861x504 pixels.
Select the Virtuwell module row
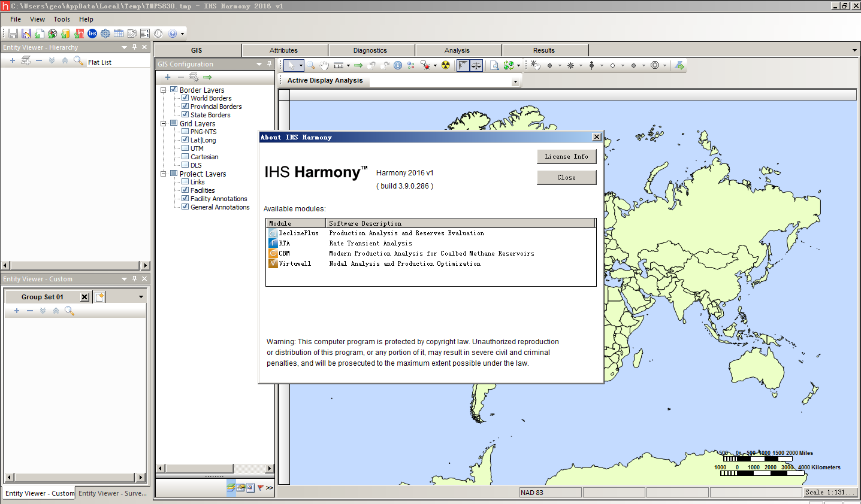431,263
